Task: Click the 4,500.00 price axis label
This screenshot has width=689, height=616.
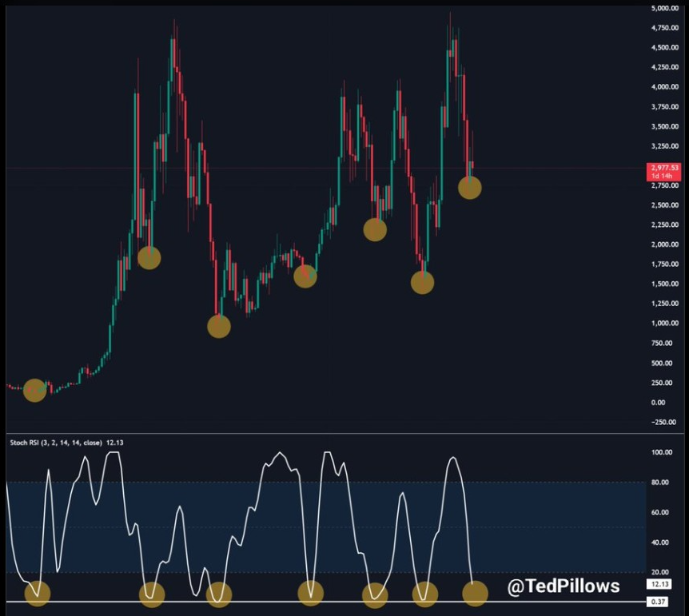Action: pyautogui.click(x=665, y=47)
